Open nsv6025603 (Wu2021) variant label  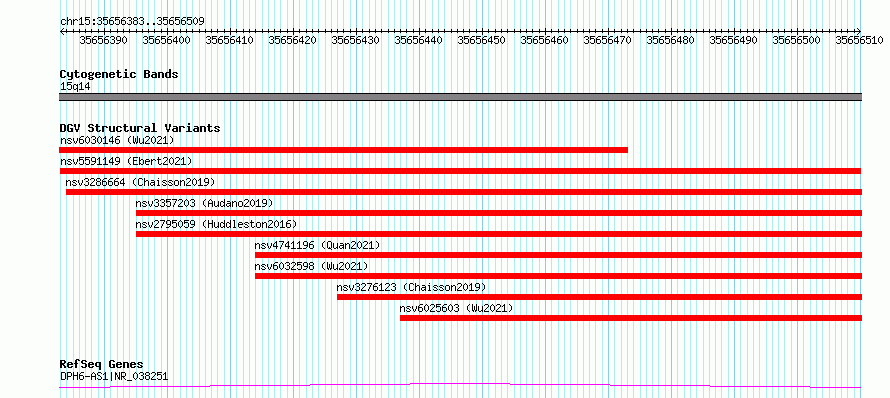[x=456, y=308]
